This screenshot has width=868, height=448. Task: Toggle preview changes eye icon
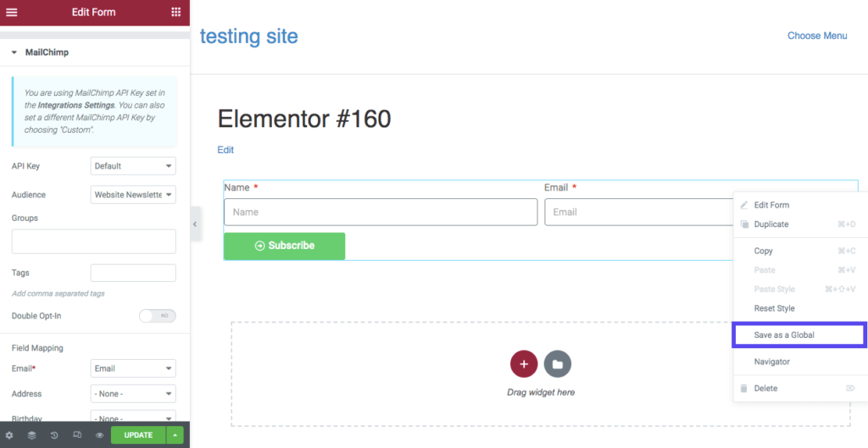99,435
